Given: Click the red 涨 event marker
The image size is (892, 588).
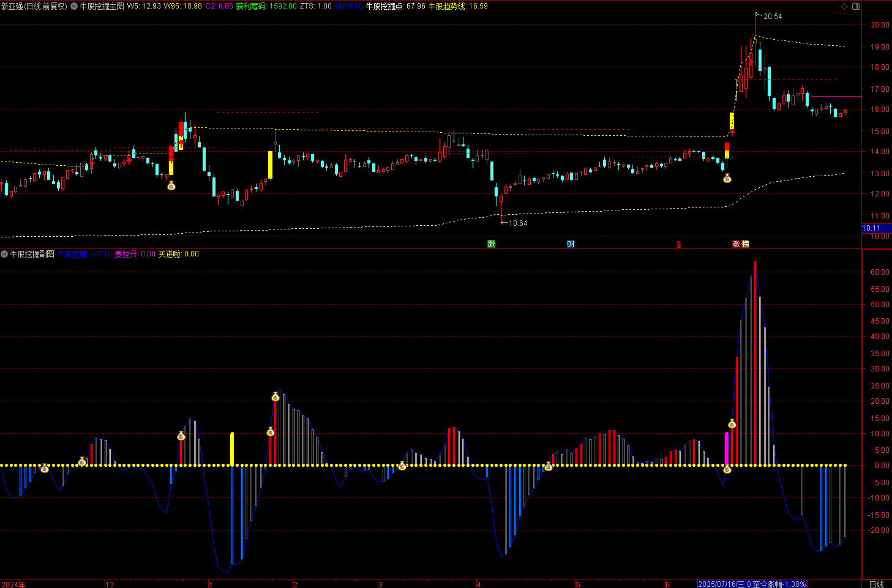Looking at the screenshot, I should 736,244.
